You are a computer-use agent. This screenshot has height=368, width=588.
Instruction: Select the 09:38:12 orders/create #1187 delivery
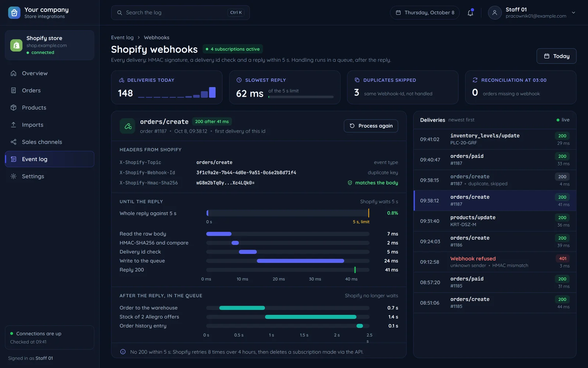(x=495, y=201)
